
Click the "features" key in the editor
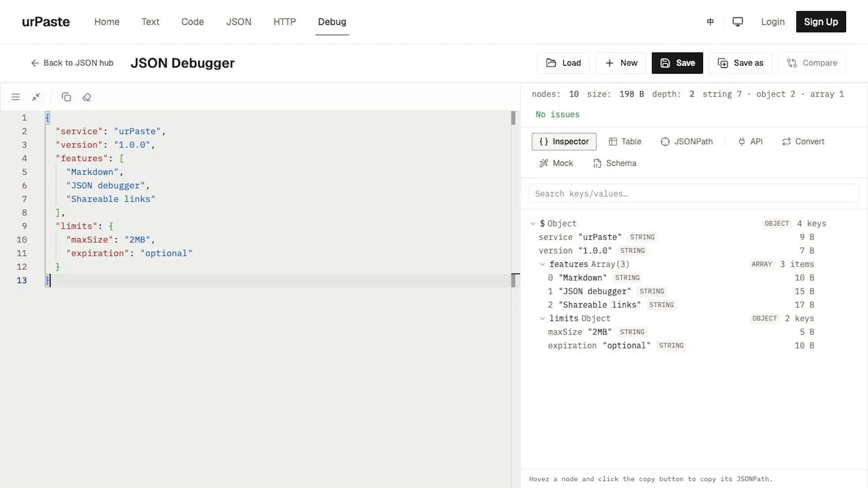click(82, 158)
